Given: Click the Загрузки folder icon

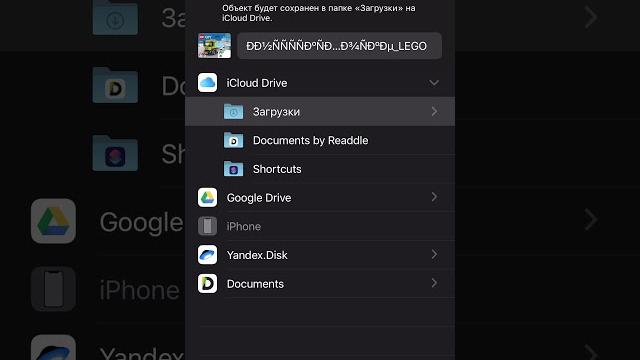Looking at the screenshot, I should (233, 111).
